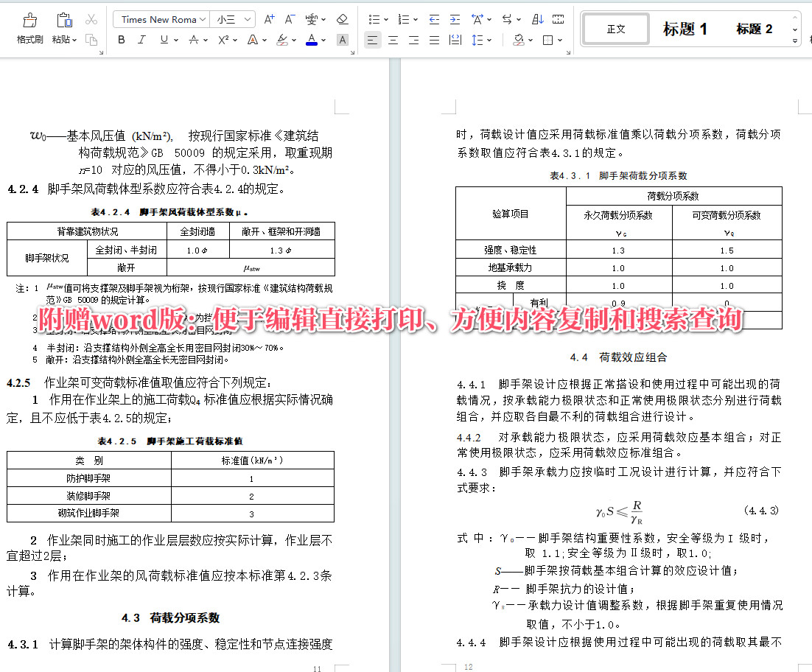
Task: Expand the line spacing dropdown arrow
Action: click(x=489, y=40)
